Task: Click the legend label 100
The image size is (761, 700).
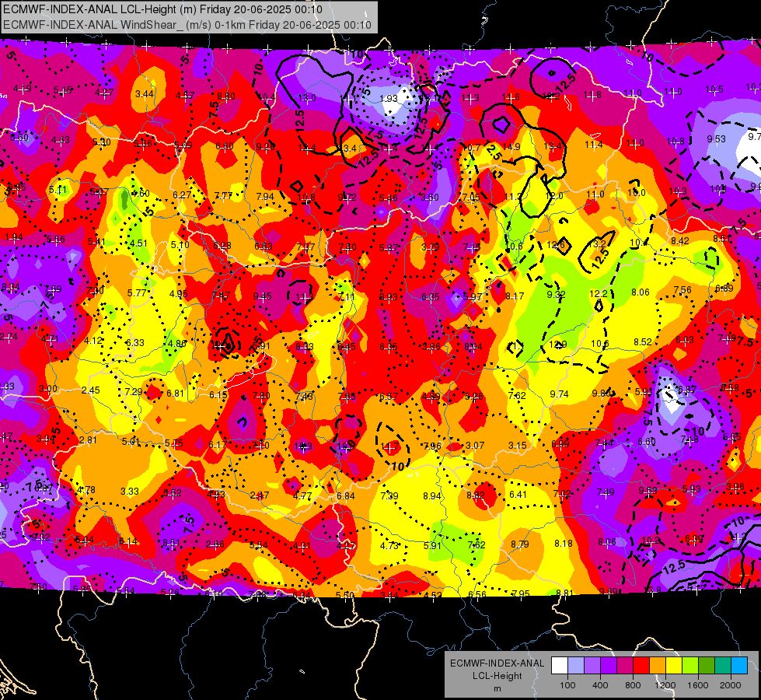Action: point(567,685)
